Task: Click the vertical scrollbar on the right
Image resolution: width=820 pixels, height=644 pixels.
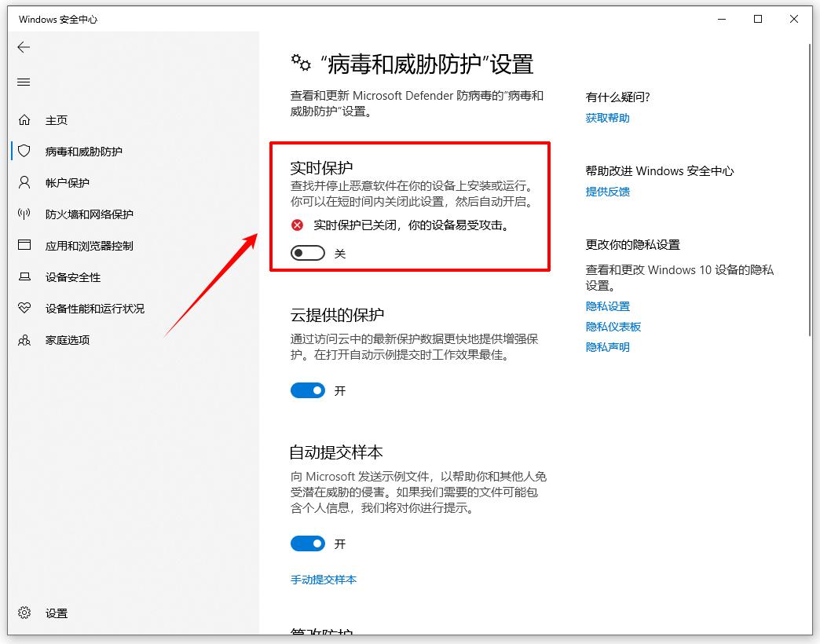Action: 810,190
